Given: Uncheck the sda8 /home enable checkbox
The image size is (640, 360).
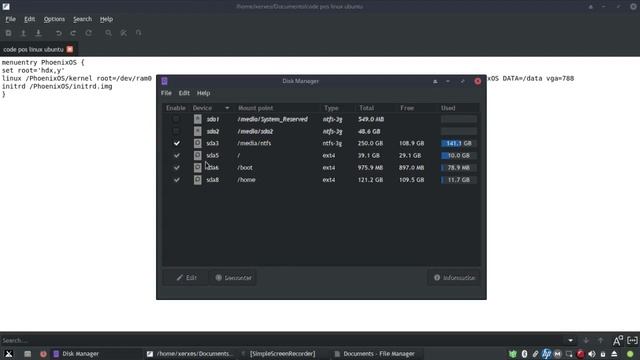Looking at the screenshot, I should (x=176, y=180).
